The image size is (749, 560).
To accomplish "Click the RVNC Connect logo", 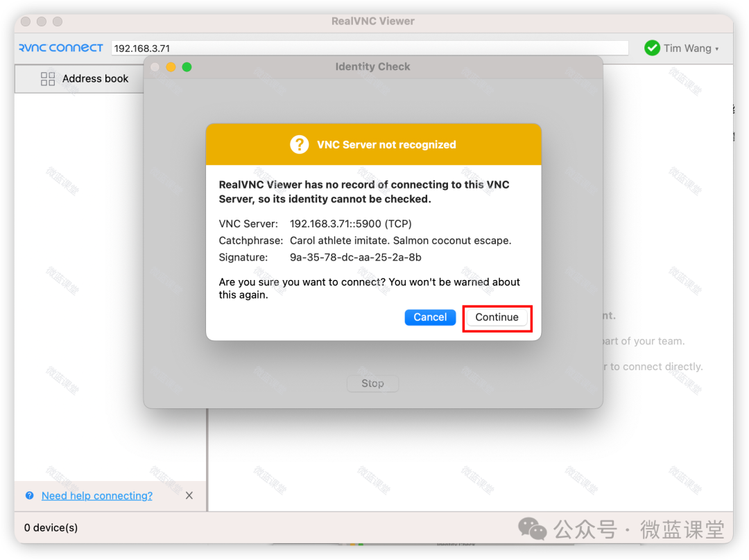I will coord(60,48).
